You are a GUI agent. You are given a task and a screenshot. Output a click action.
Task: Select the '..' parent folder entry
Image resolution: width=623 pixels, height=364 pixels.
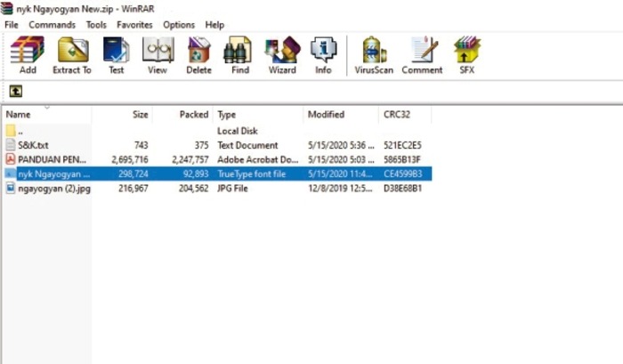point(20,131)
